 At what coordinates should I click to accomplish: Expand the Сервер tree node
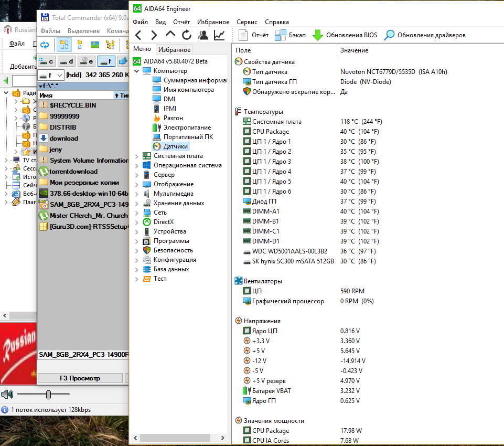(x=136, y=175)
